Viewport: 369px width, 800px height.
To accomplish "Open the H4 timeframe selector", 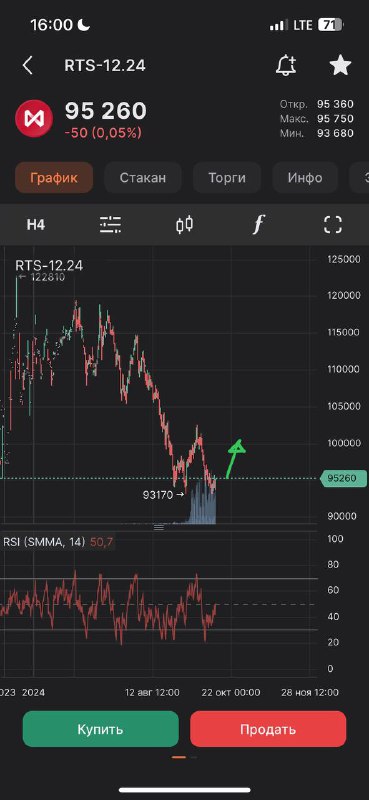I will tap(36, 224).
